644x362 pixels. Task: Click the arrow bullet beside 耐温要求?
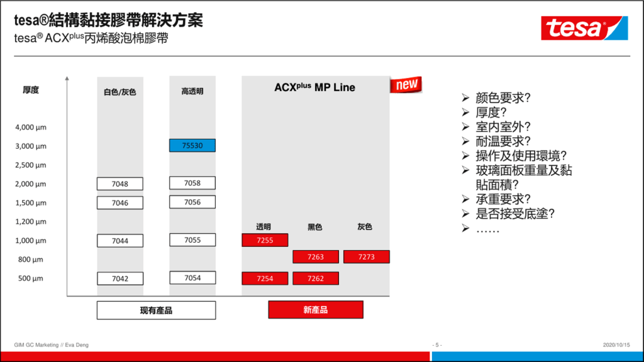(465, 141)
